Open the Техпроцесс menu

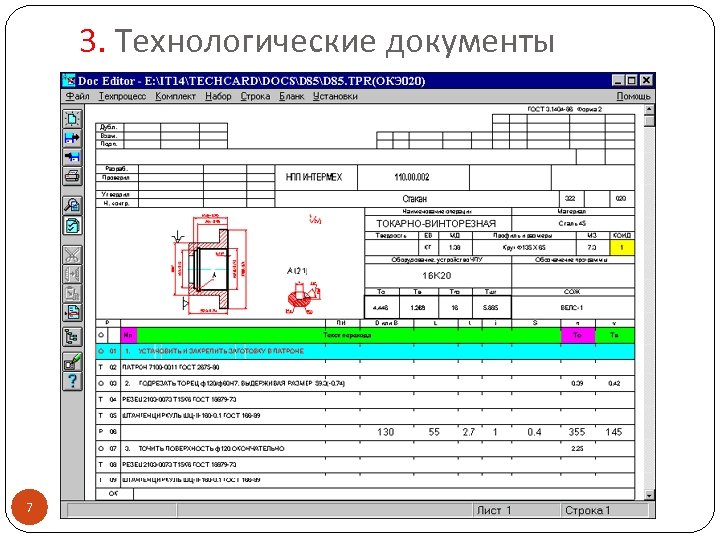pyautogui.click(x=122, y=96)
